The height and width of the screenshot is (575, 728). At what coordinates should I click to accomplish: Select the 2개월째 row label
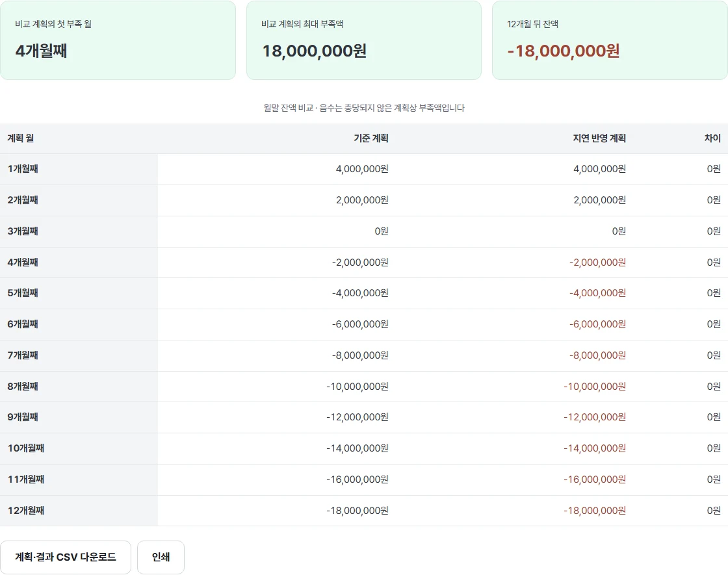(x=23, y=200)
